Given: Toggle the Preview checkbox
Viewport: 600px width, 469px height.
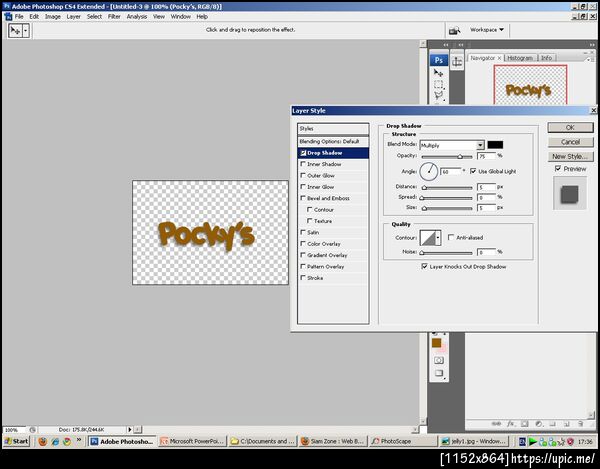Looking at the screenshot, I should (x=558, y=168).
